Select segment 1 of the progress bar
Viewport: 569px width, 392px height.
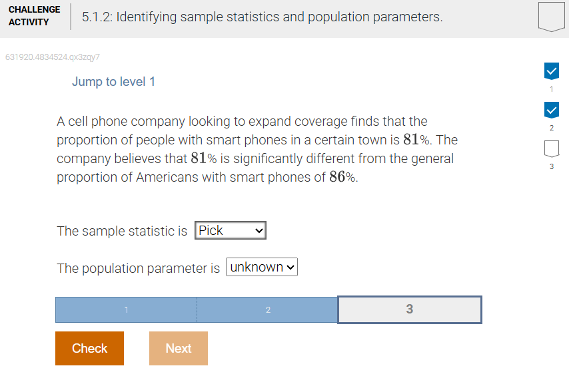126,309
